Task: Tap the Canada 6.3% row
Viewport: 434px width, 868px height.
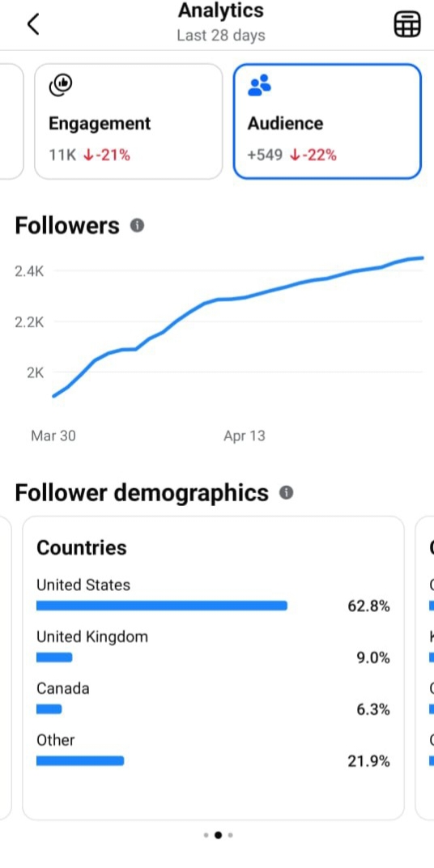Action: coord(213,699)
